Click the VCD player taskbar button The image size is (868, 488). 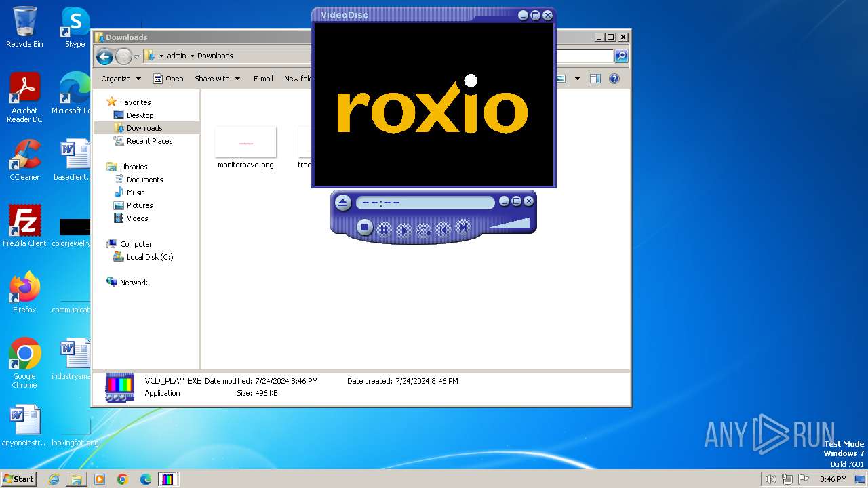tap(167, 479)
